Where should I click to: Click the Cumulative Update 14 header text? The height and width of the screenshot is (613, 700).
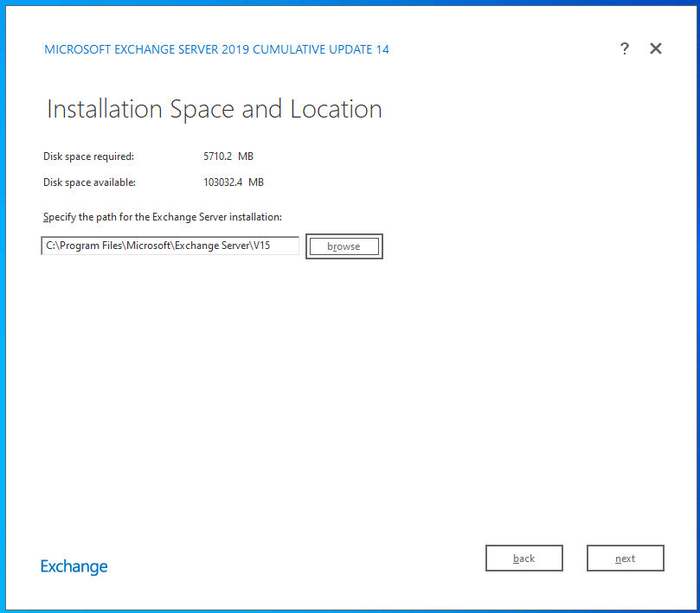[216, 49]
